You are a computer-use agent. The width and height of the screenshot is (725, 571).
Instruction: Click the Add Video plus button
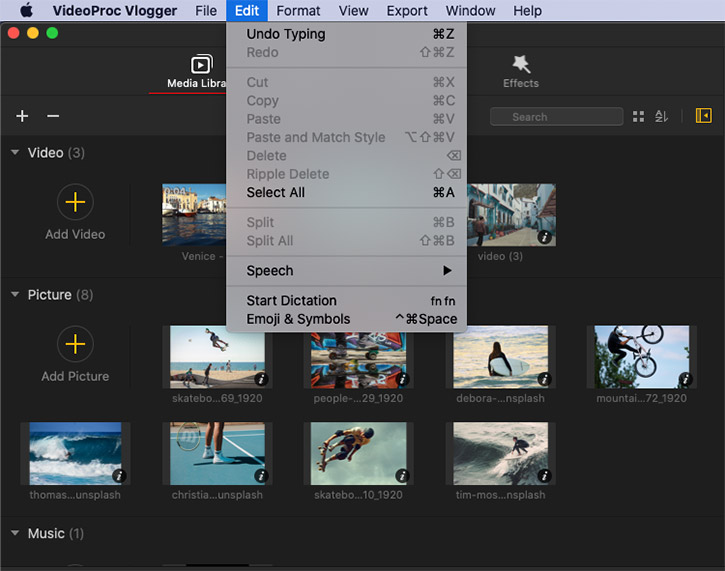tap(75, 203)
